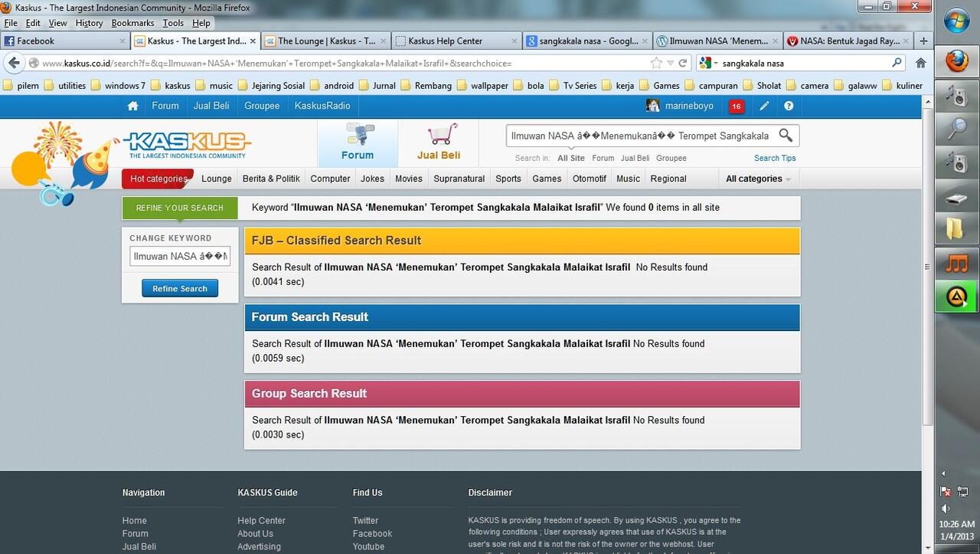Viewport: 980px width, 554px height.
Task: Create a new post with the pencil icon
Action: click(x=765, y=106)
